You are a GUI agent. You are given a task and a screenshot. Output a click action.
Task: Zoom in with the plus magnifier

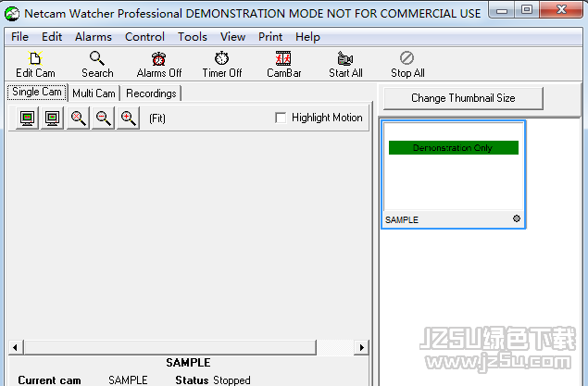(x=128, y=118)
